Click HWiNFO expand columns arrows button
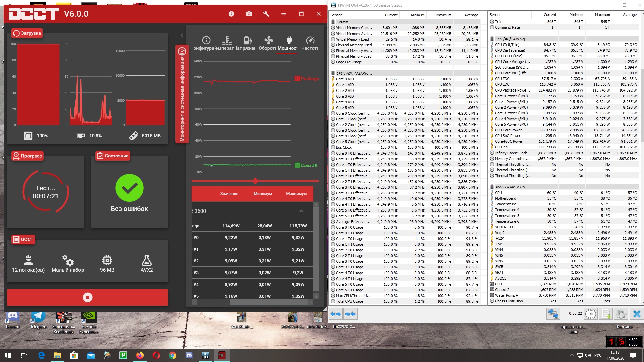Screen dimensions: 644x362 point(336,314)
